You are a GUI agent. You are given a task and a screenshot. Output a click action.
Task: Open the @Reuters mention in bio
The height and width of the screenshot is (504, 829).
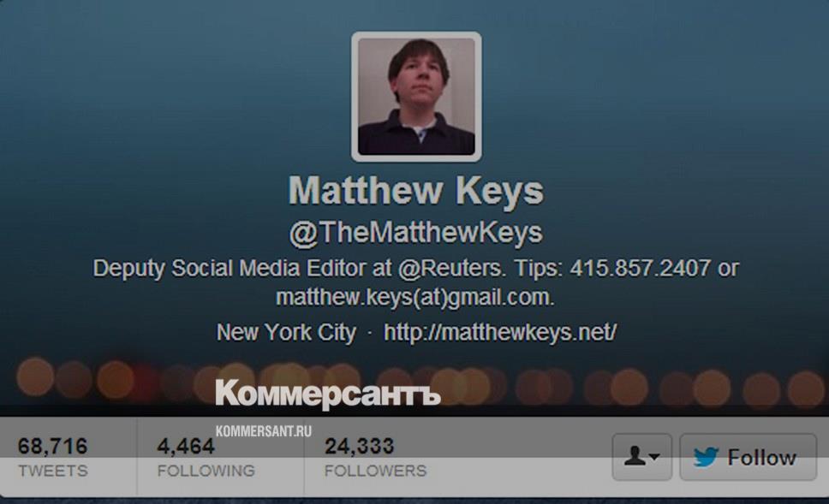450,268
